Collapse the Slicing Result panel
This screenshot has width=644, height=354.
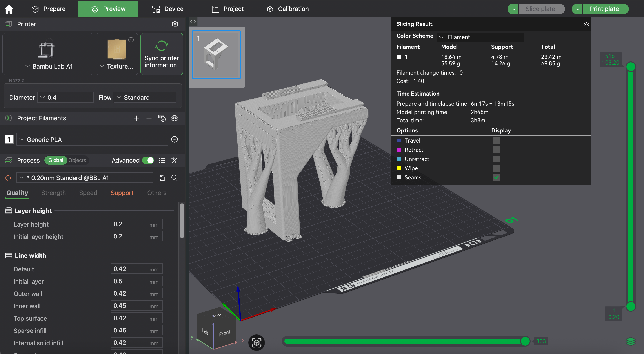586,24
